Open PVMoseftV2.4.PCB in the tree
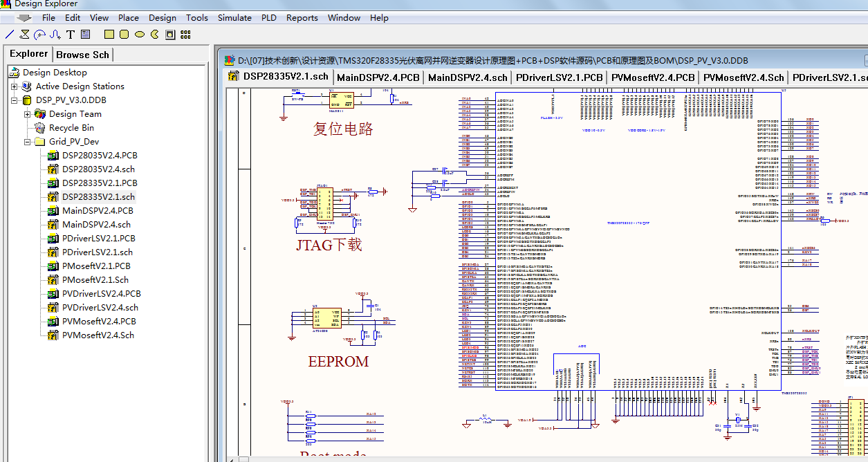The width and height of the screenshot is (868, 462). [x=99, y=322]
